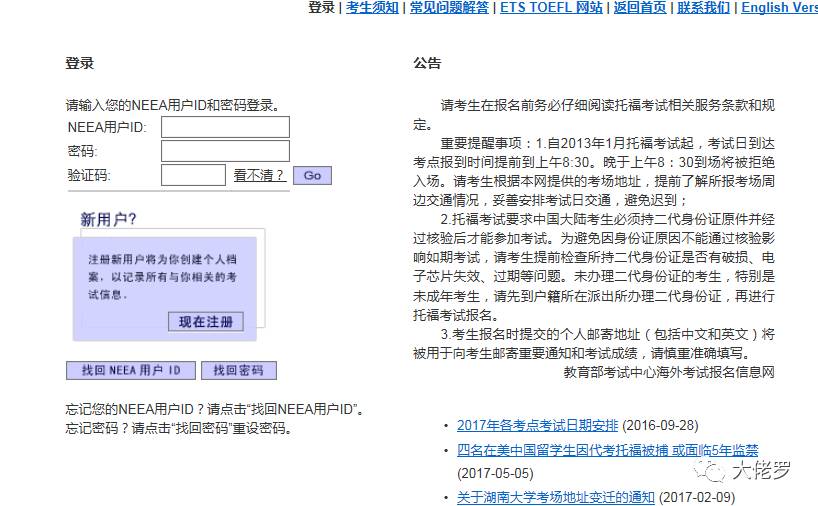Screen dimensions: 818x506
Task: Switch to English Version link
Action: pyautogui.click(x=779, y=7)
